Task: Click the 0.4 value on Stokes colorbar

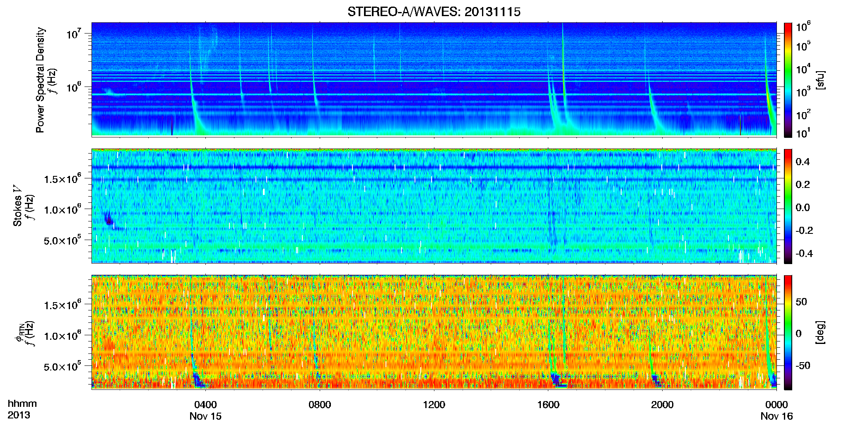Action: point(803,162)
